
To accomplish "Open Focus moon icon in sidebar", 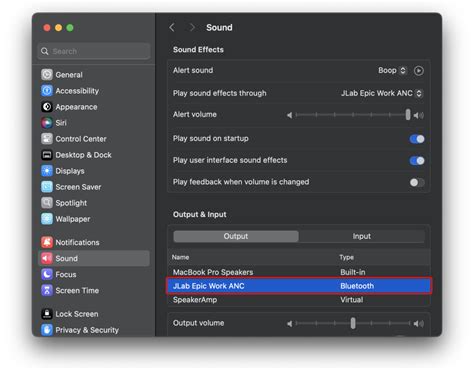I will 47,274.
